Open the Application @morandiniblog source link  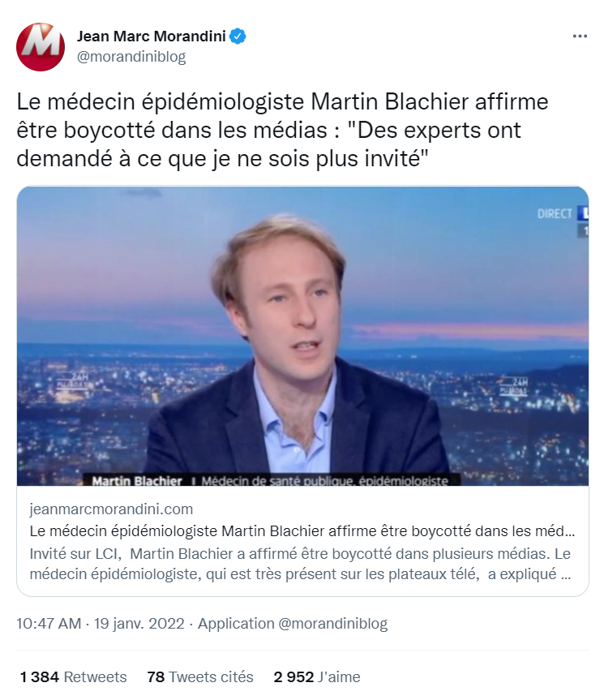[x=293, y=623]
